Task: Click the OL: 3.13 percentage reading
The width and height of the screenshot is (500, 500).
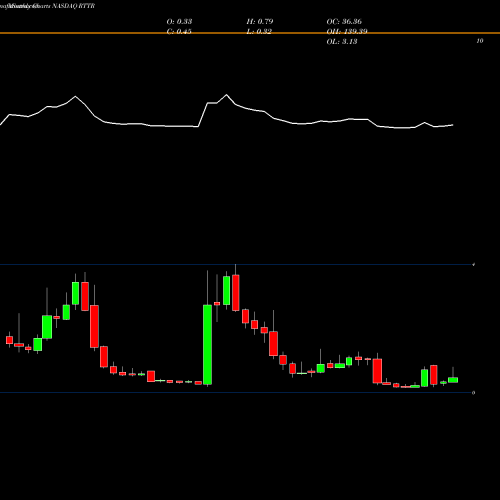Action: (342, 41)
